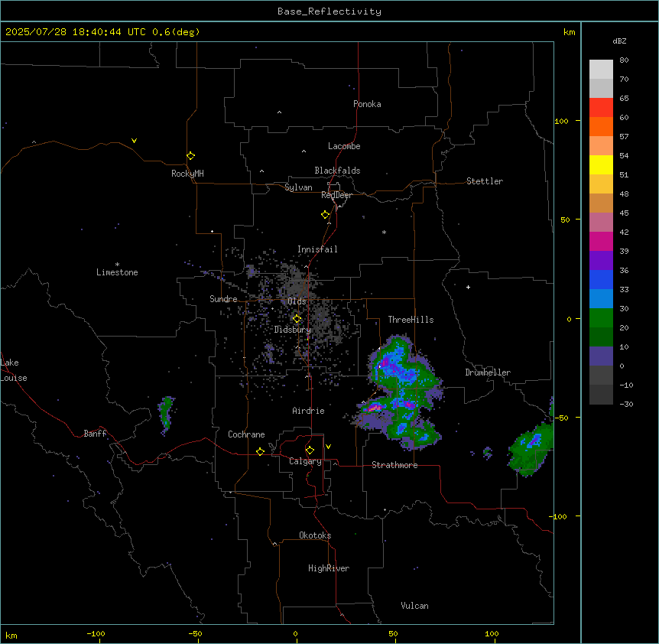
Task: Pick the bright green 20-30 dBZ legend swatch
Action: [x=601, y=318]
